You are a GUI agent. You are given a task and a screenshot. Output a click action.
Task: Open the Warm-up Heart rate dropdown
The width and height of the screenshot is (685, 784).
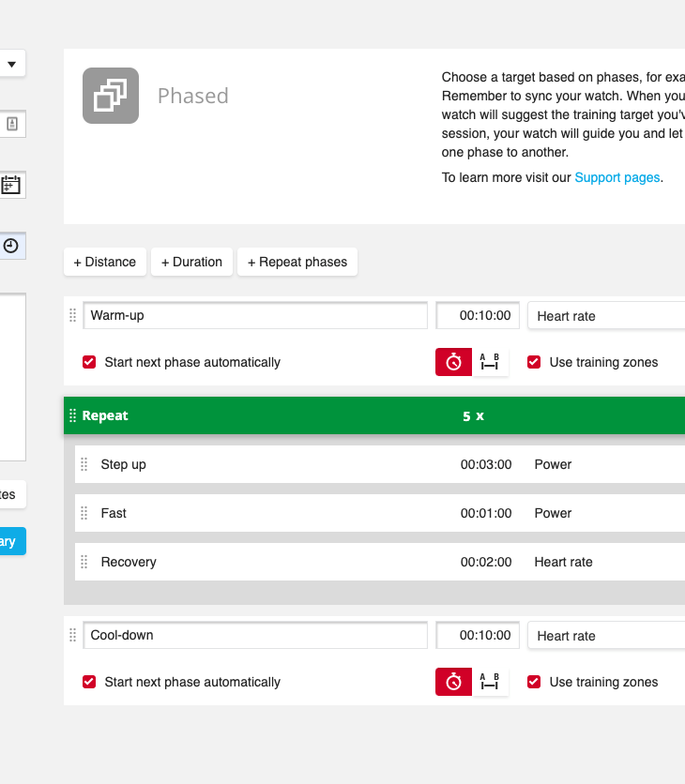[x=605, y=316]
